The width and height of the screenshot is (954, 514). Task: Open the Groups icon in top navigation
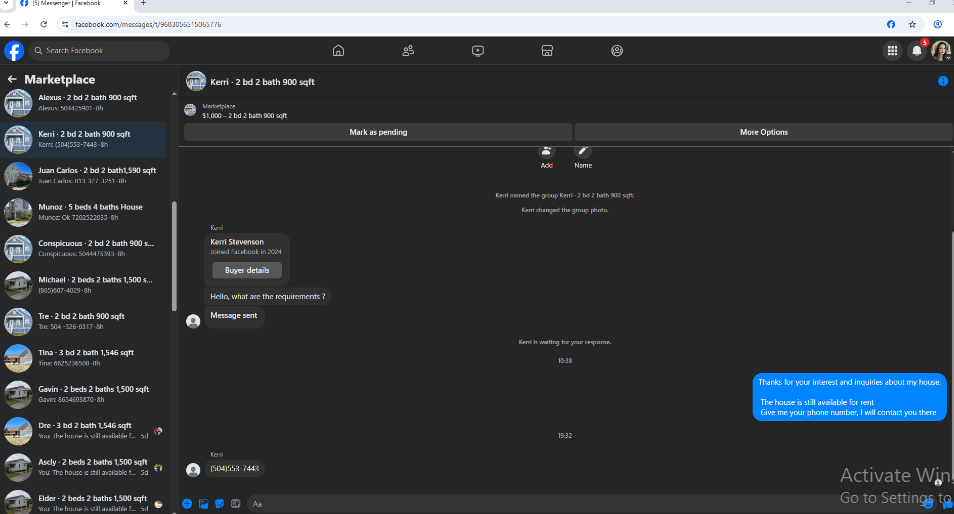[617, 50]
